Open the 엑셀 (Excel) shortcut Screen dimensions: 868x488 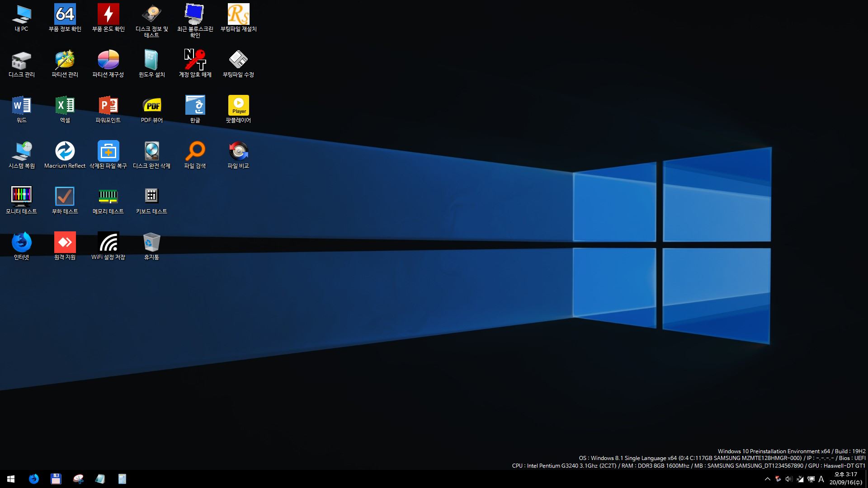(x=65, y=109)
